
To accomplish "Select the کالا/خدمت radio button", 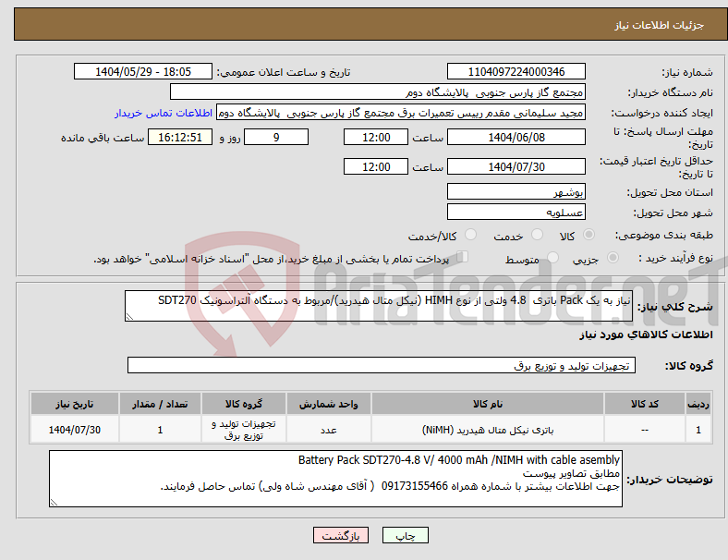I will pos(471,235).
